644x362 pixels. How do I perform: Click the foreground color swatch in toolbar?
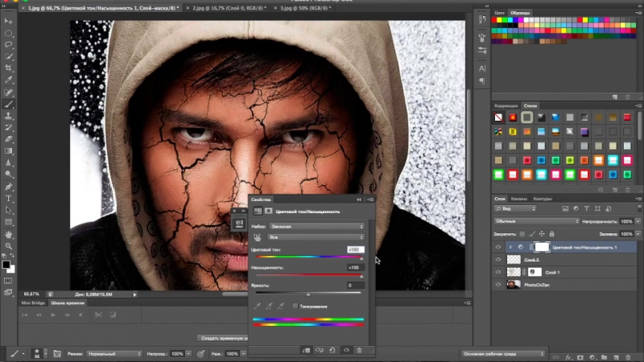tap(6, 265)
